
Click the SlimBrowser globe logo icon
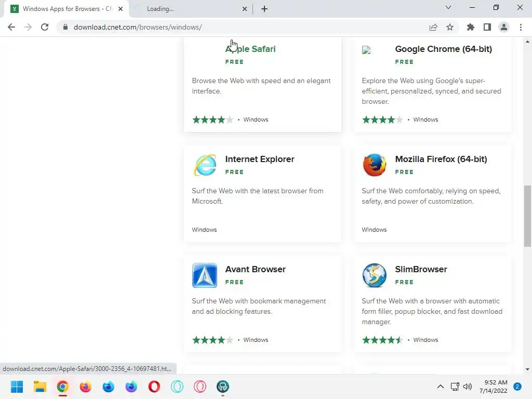click(374, 275)
